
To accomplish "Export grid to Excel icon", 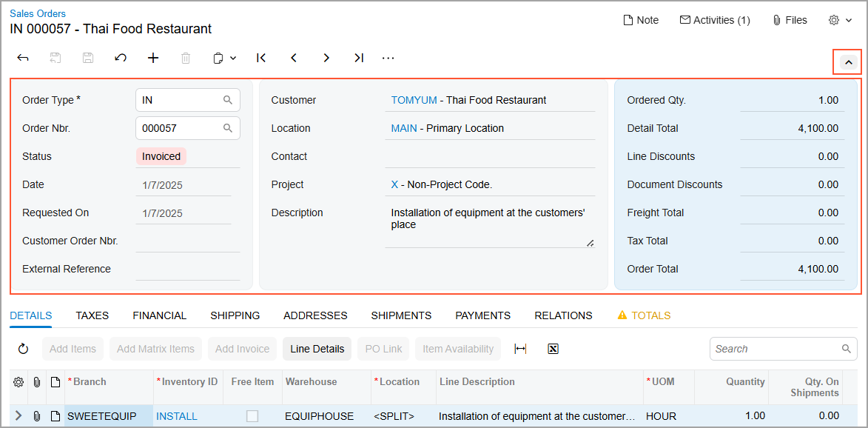I will click(x=553, y=349).
